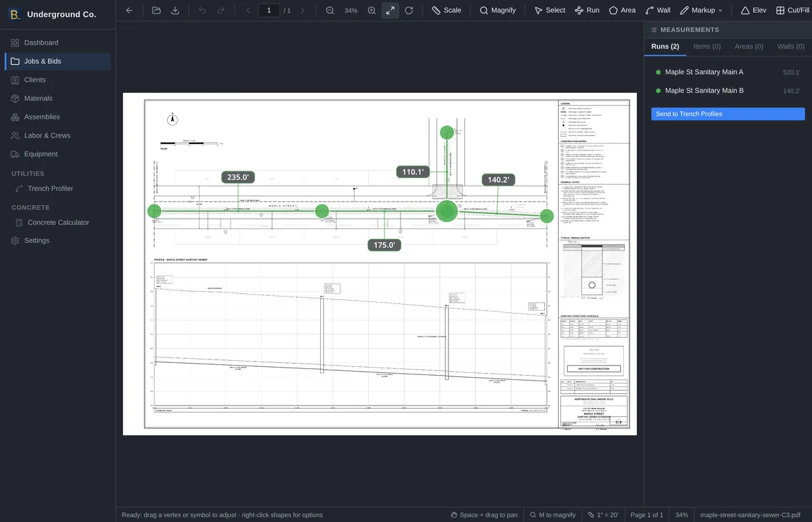The height and width of the screenshot is (522, 812).
Task: Pick the Run measurement tool
Action: click(x=587, y=10)
